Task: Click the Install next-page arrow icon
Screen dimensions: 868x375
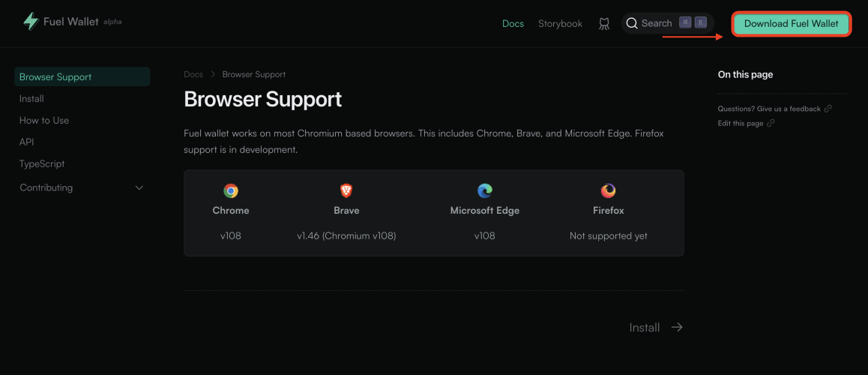Action: tap(676, 327)
